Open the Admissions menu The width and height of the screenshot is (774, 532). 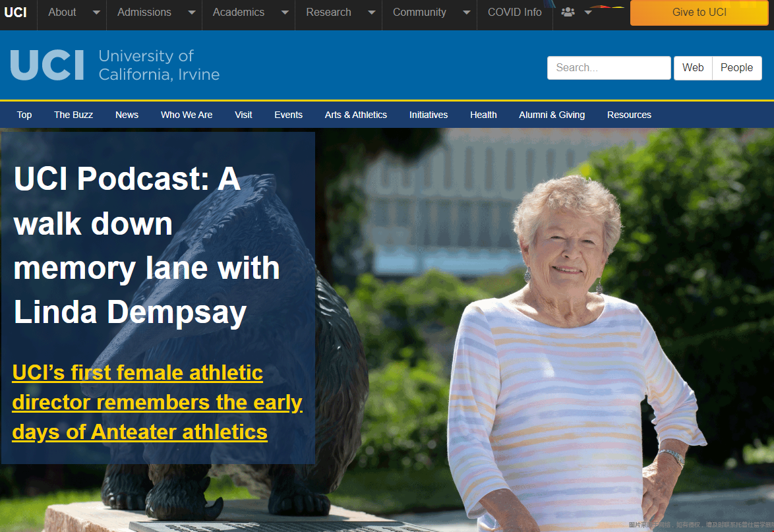[x=144, y=13]
